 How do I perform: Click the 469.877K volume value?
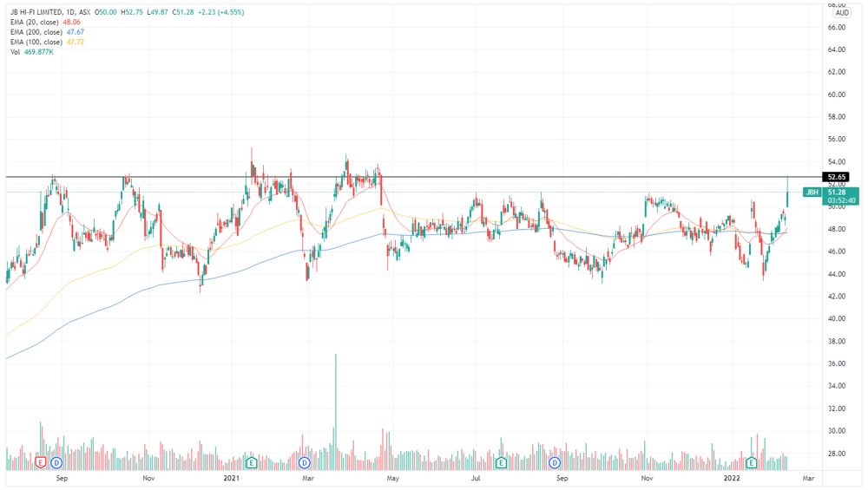click(39, 52)
